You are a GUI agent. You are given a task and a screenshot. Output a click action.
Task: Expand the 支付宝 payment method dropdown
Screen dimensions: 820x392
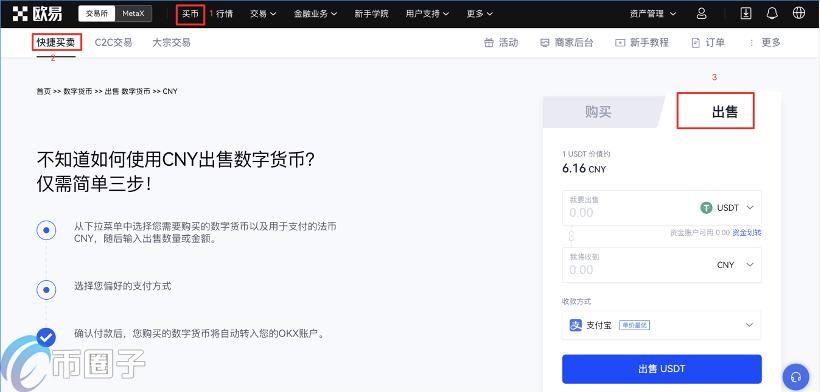click(662, 325)
